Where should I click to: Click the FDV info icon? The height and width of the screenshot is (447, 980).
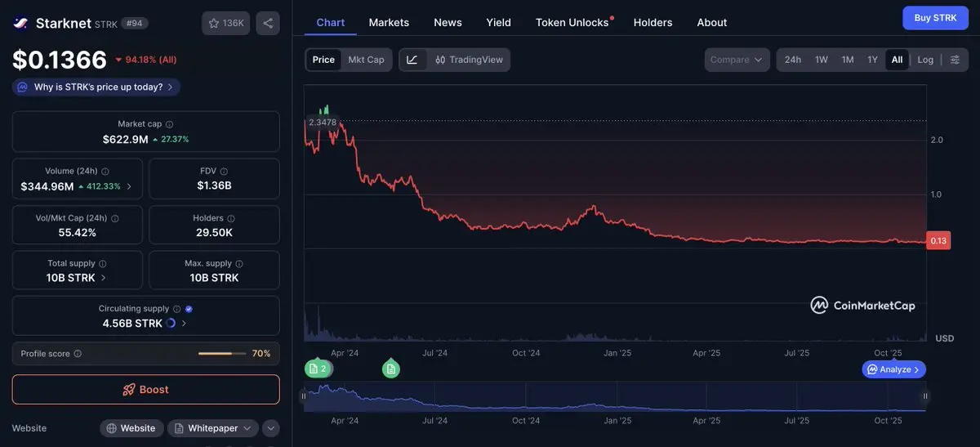(225, 172)
